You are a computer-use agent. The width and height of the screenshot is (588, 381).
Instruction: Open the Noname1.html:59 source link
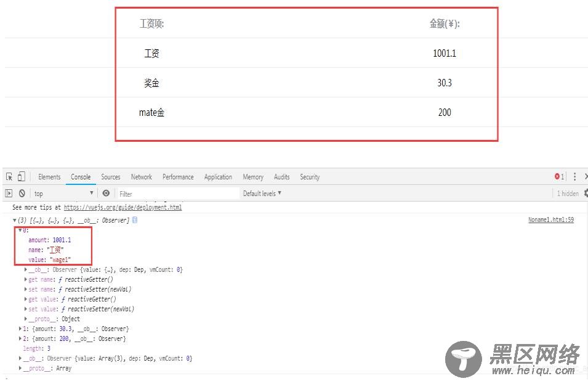point(551,219)
